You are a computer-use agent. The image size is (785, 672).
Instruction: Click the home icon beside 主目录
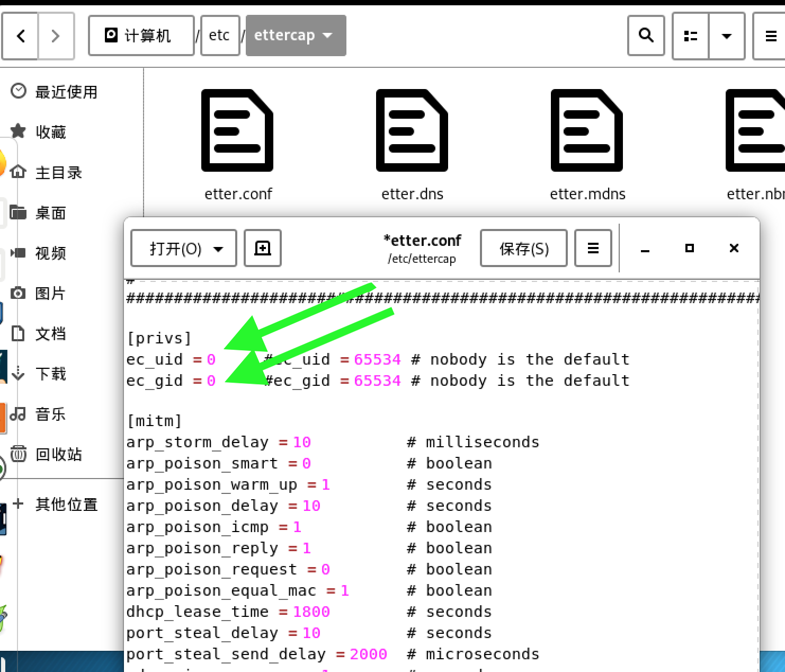pyautogui.click(x=18, y=172)
